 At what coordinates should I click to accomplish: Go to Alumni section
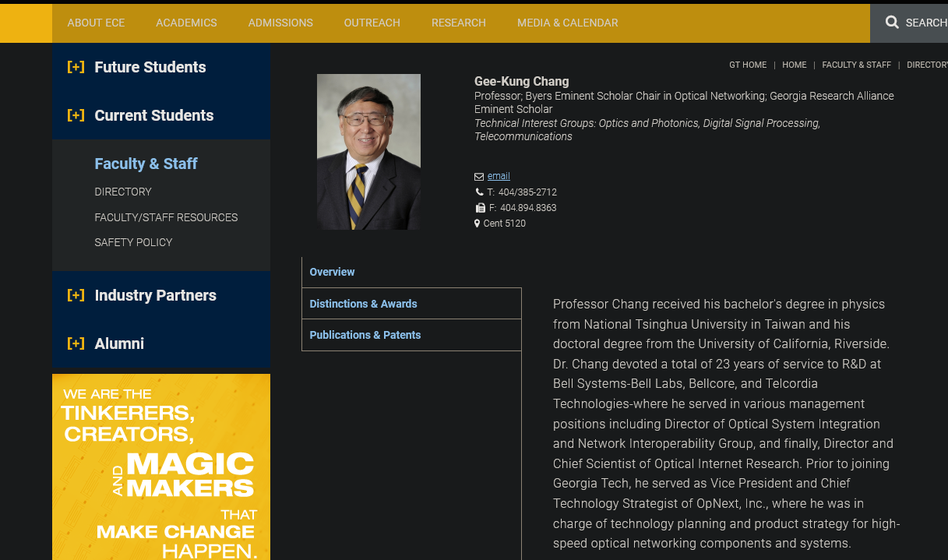coord(119,343)
